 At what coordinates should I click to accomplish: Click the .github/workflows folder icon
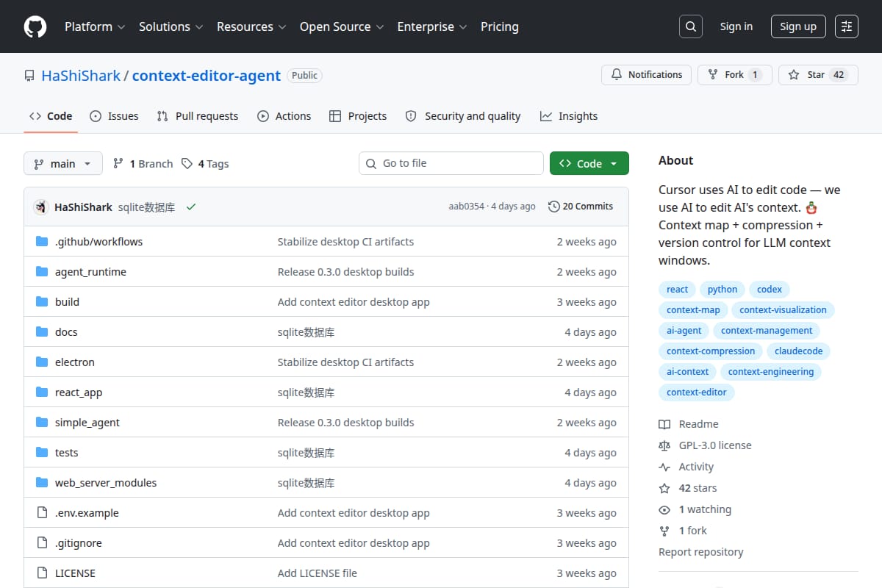42,242
